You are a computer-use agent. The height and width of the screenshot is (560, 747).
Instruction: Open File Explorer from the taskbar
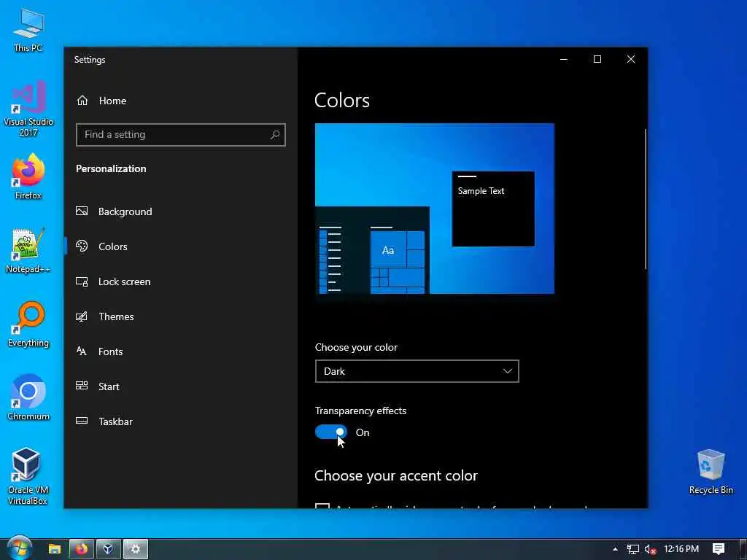pyautogui.click(x=55, y=549)
